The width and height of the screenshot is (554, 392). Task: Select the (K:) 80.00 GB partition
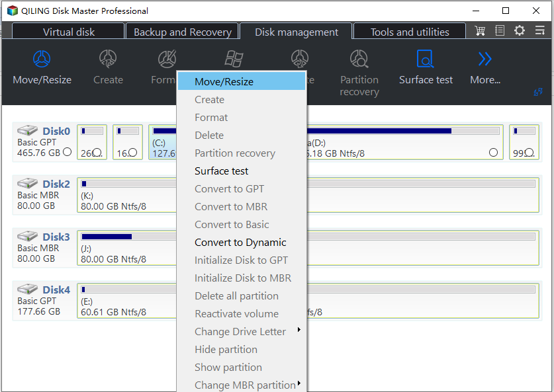(127, 195)
